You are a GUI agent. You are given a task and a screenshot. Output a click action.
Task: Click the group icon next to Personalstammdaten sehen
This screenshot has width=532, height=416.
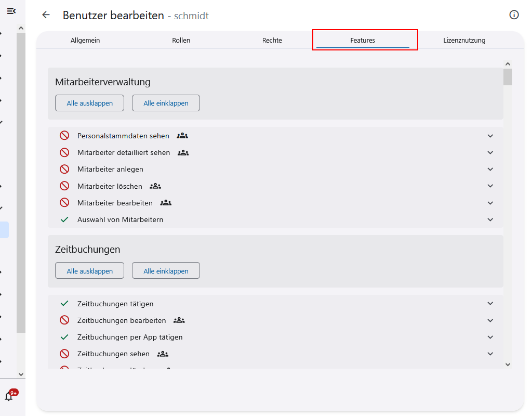pyautogui.click(x=182, y=135)
